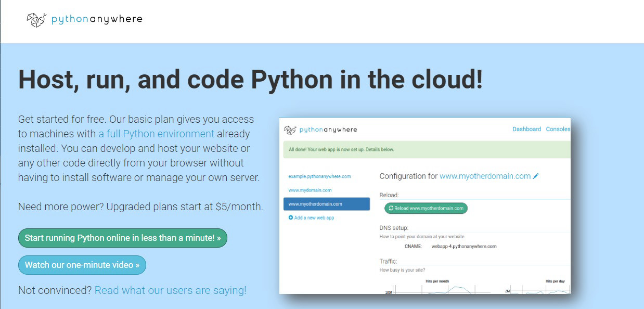Click the 'Need more power? Upgraded plans' text
Image resolution: width=644 pixels, height=309 pixels.
140,207
